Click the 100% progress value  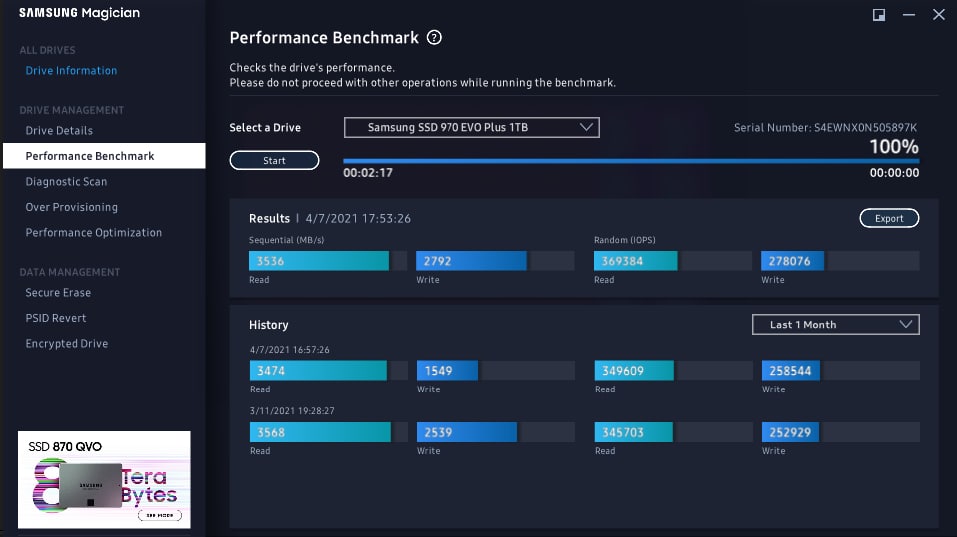894,146
